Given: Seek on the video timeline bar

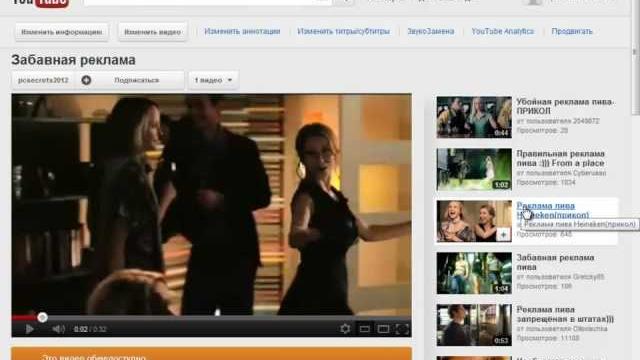Looking at the screenshot, I should pyautogui.click(x=211, y=318).
